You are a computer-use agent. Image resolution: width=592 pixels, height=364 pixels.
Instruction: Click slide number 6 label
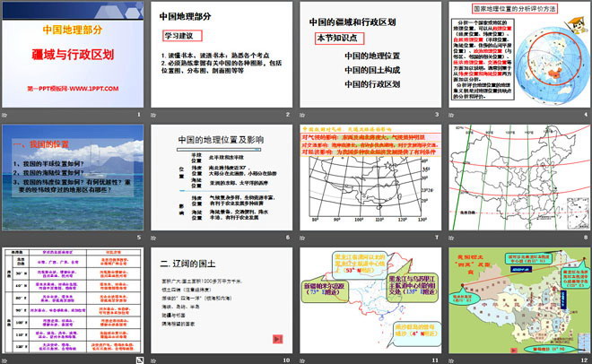[288, 238]
